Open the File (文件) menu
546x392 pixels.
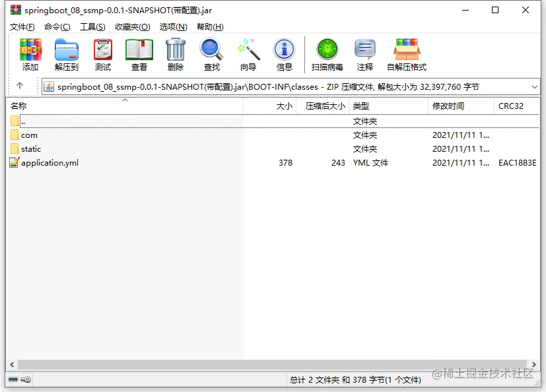[x=22, y=27]
